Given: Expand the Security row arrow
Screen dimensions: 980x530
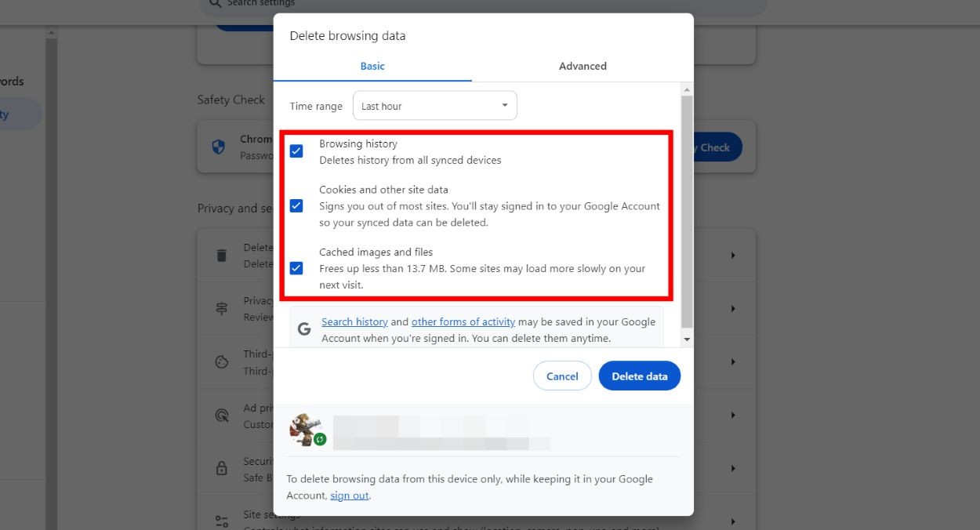Looking at the screenshot, I should pos(734,469).
